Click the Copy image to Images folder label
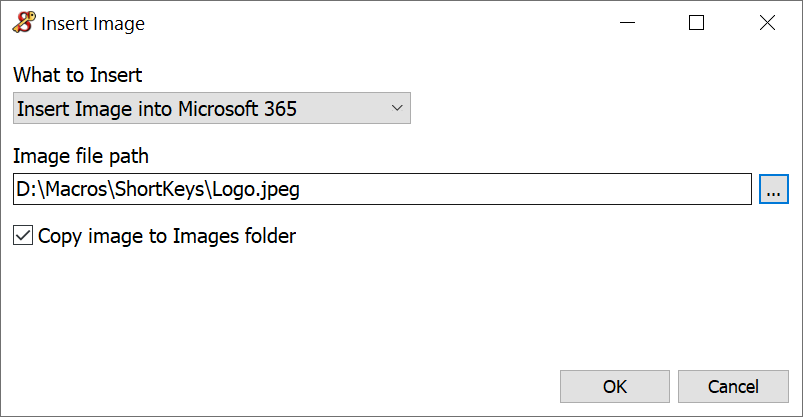803x417 pixels. coord(167,236)
